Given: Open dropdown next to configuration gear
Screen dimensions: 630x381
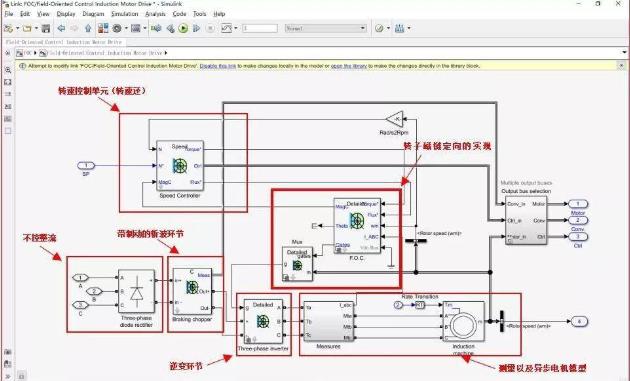Looking at the screenshot, I should pyautogui.click(x=126, y=29).
